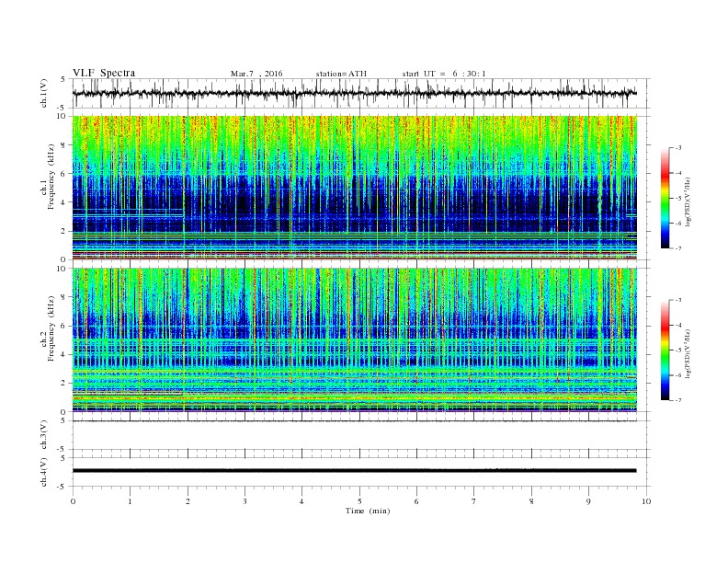The height and width of the screenshot is (563, 728).
Task: Click the "ch.1(V)" waveform axis label
Action: 44,93
